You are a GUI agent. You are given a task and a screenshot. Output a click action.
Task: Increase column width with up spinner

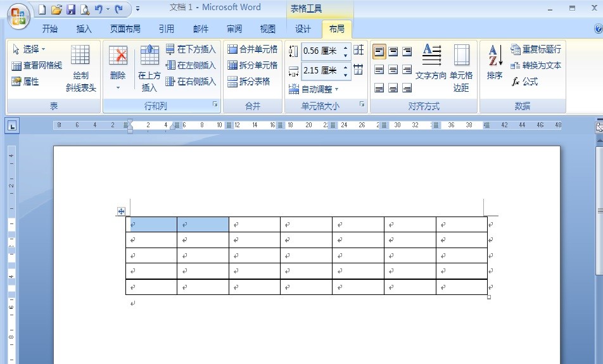click(x=345, y=67)
